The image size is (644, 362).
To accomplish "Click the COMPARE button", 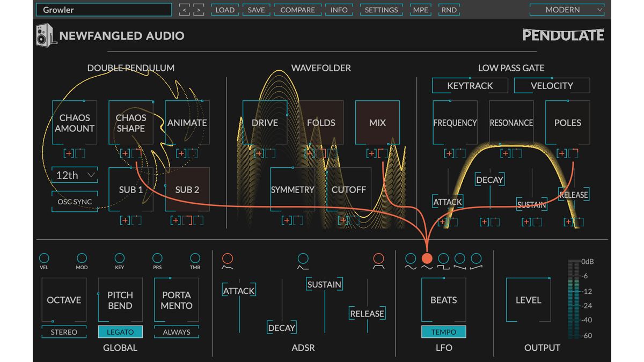I will (297, 9).
